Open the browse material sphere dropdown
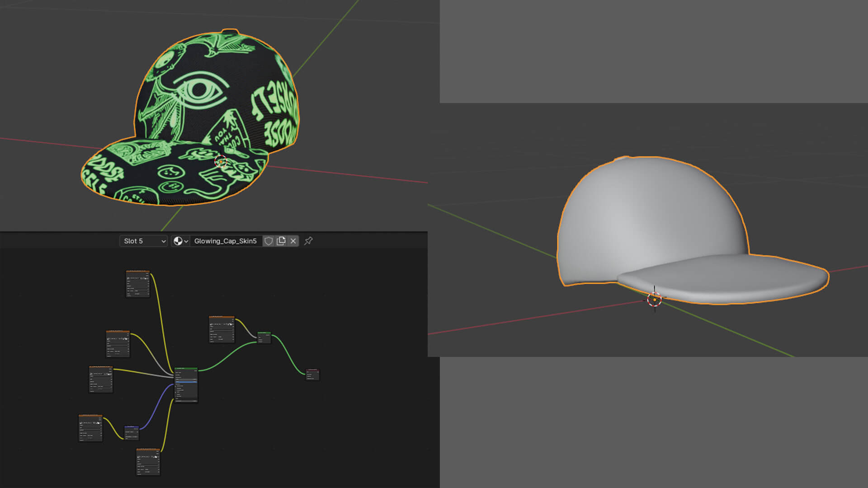Screen dimensions: 868x488 180,241
